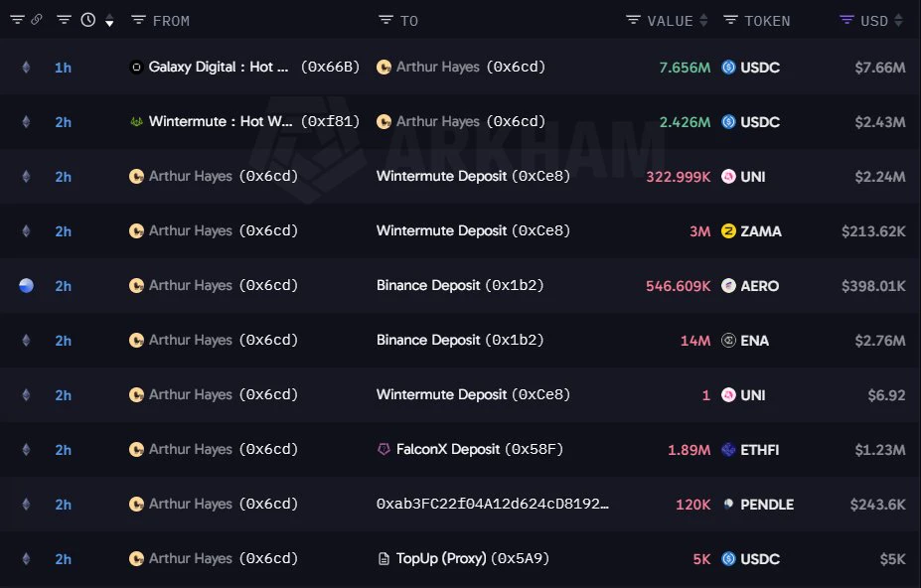Screen dimensions: 921x588
Task: Open the filter beside the clock icon
Action: coord(64,20)
